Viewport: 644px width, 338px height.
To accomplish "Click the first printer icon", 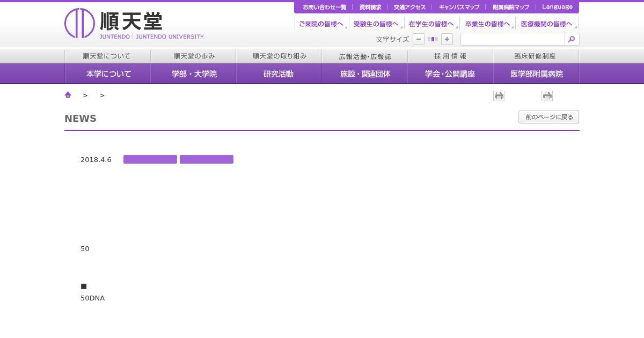I will coord(499,95).
